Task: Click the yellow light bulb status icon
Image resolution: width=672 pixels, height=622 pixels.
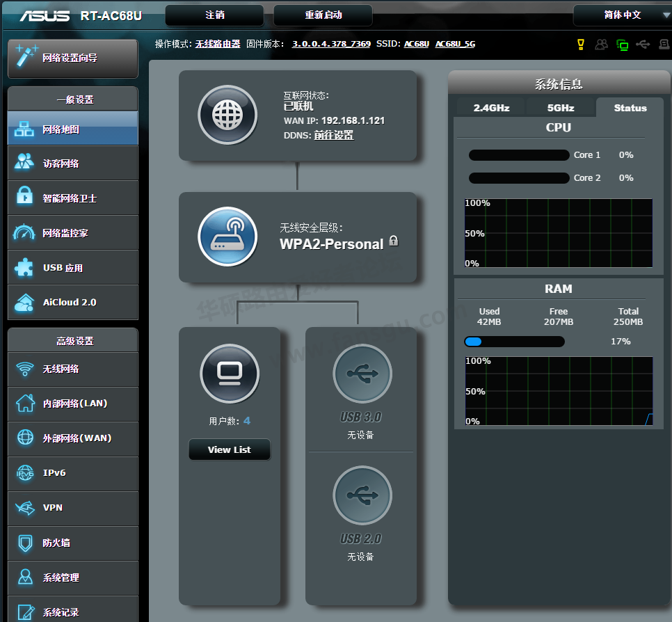Action: pos(581,44)
